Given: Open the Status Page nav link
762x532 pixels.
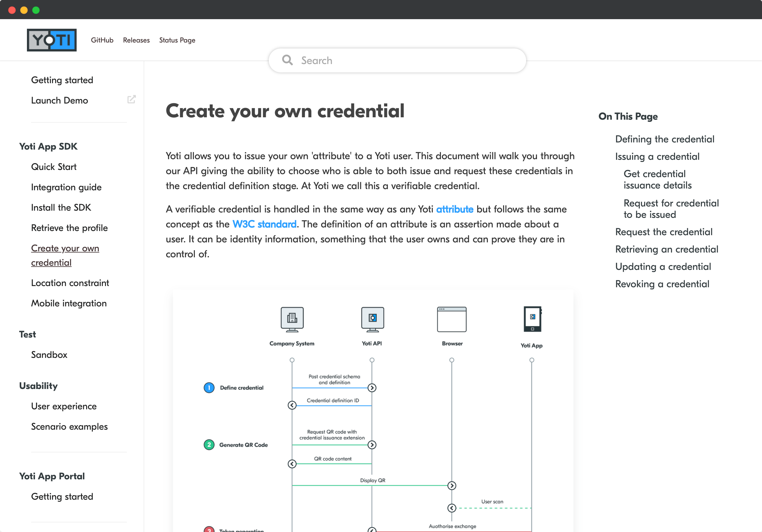Looking at the screenshot, I should coord(177,40).
